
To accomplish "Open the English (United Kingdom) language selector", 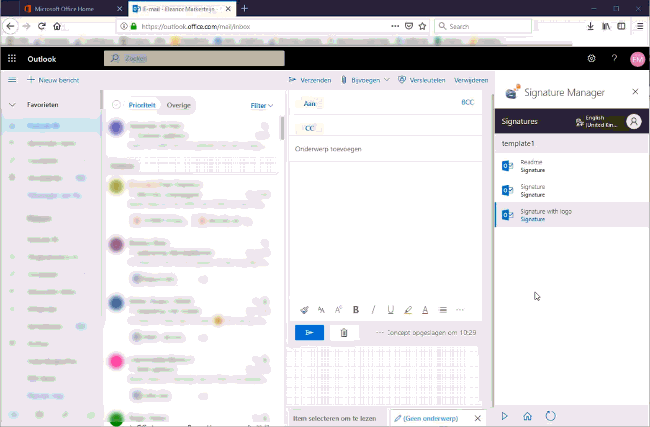I will click(597, 121).
